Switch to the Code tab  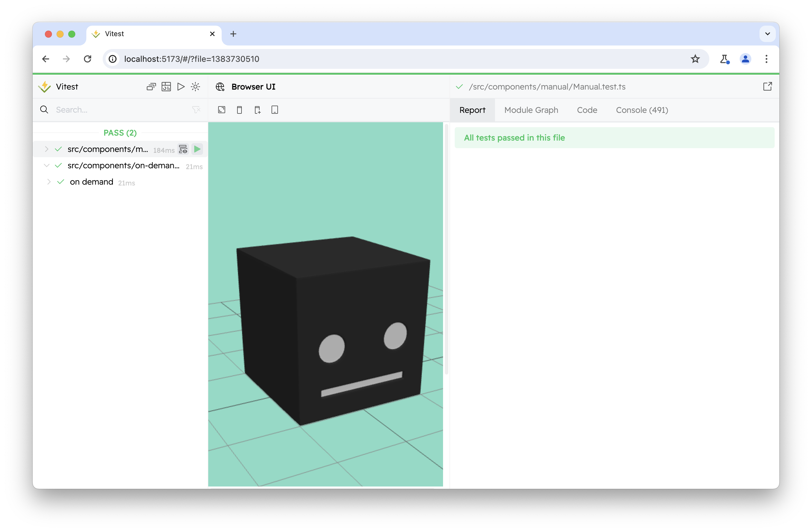pyautogui.click(x=587, y=110)
